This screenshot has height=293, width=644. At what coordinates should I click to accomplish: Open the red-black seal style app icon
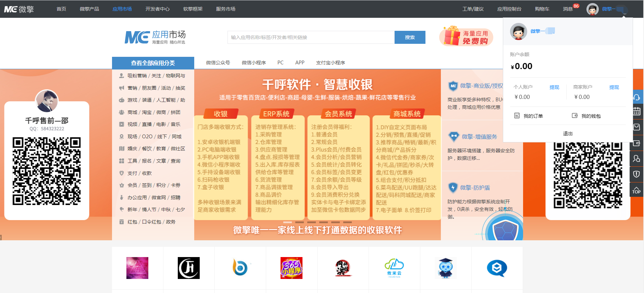(x=343, y=268)
